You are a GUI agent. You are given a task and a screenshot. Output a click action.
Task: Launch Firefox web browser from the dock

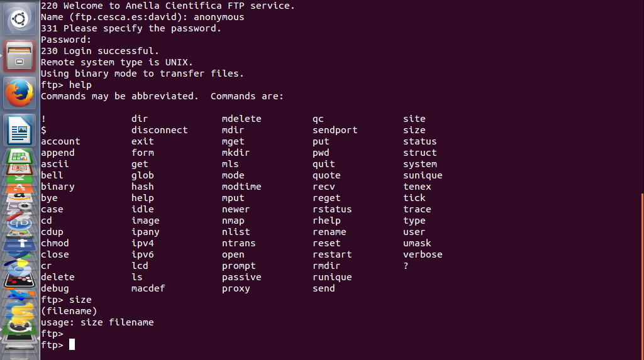click(x=19, y=93)
